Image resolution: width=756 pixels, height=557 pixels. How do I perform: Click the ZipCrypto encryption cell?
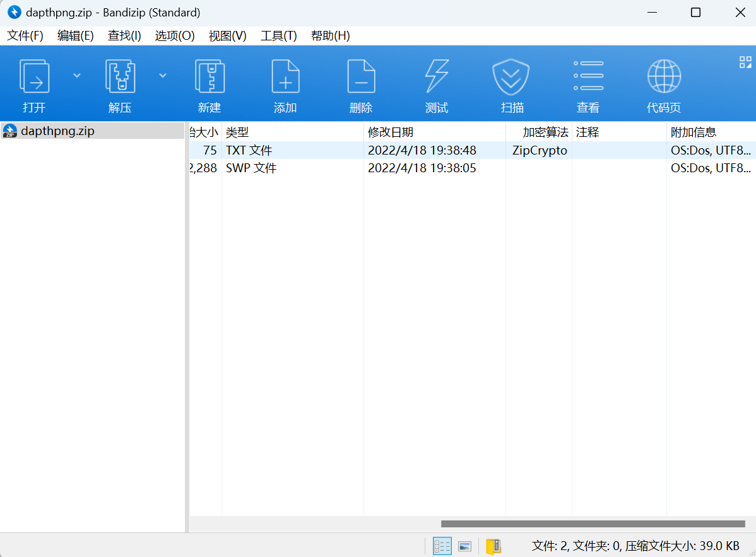click(540, 150)
